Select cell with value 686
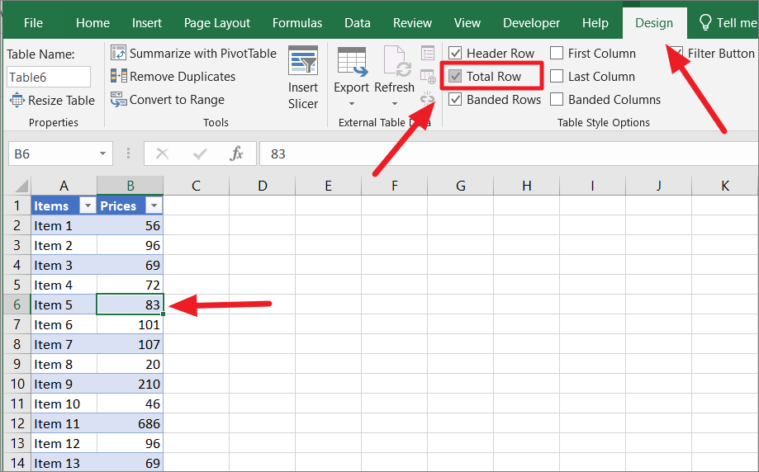 click(130, 424)
